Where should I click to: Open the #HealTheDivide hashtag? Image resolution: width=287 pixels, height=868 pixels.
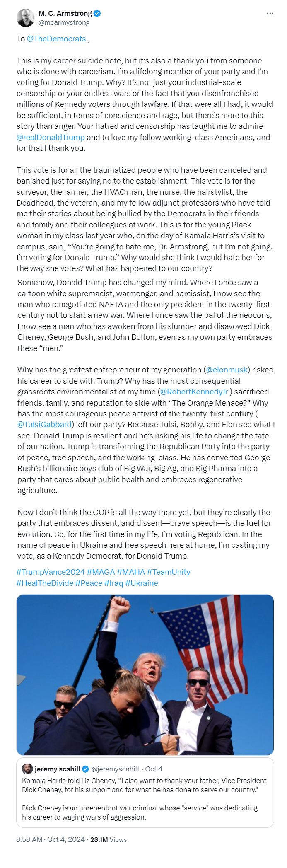(45, 583)
